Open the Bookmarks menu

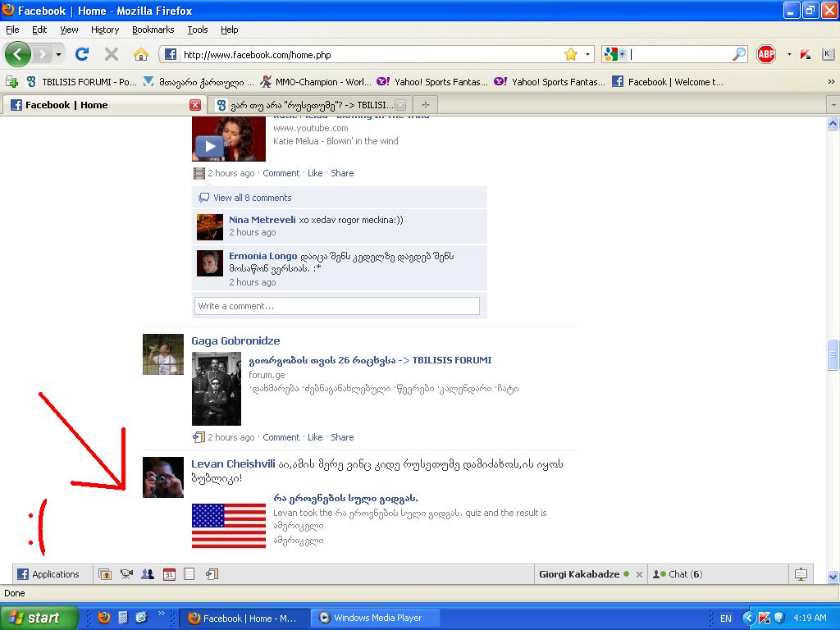(x=153, y=30)
